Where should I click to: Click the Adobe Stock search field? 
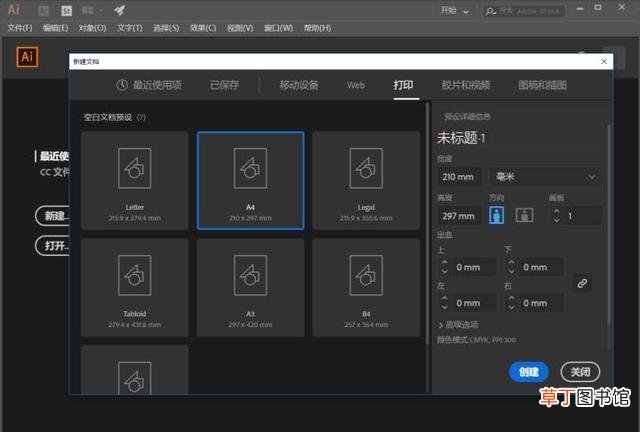pyautogui.click(x=524, y=11)
